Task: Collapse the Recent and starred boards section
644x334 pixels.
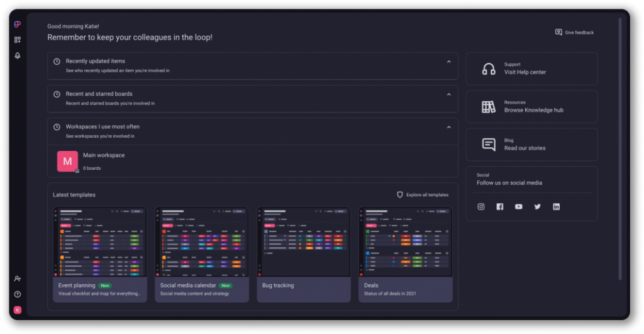Action: coord(448,94)
